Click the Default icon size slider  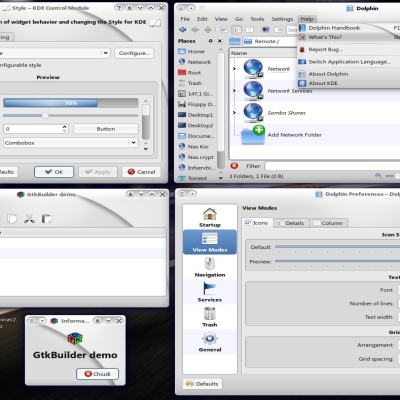point(337,247)
